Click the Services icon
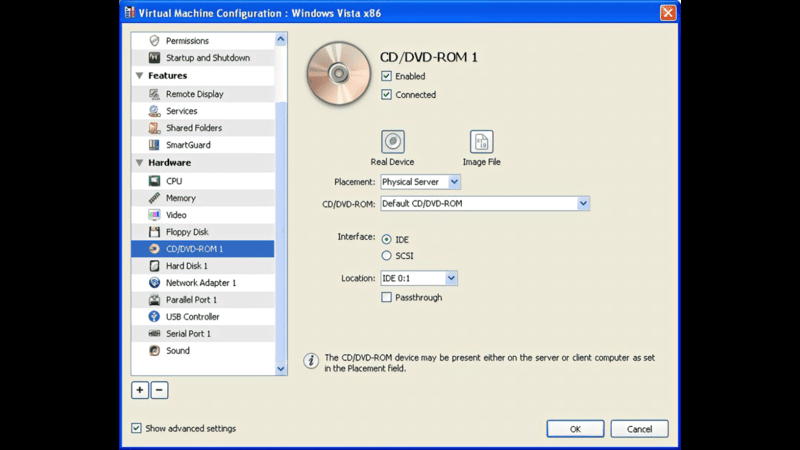The width and height of the screenshot is (800, 450). [154, 111]
